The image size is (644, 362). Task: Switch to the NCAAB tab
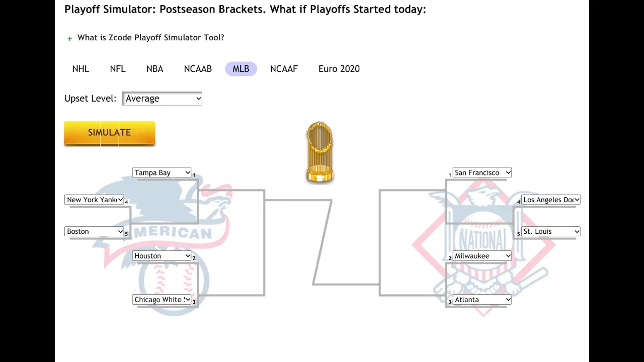pyautogui.click(x=198, y=69)
